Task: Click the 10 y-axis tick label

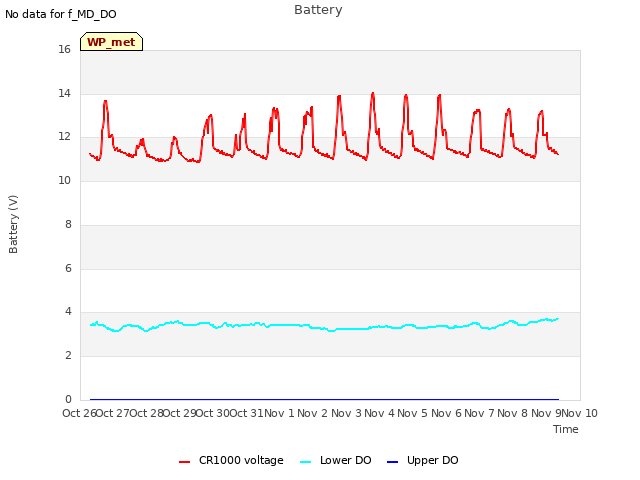Action: tap(64, 180)
